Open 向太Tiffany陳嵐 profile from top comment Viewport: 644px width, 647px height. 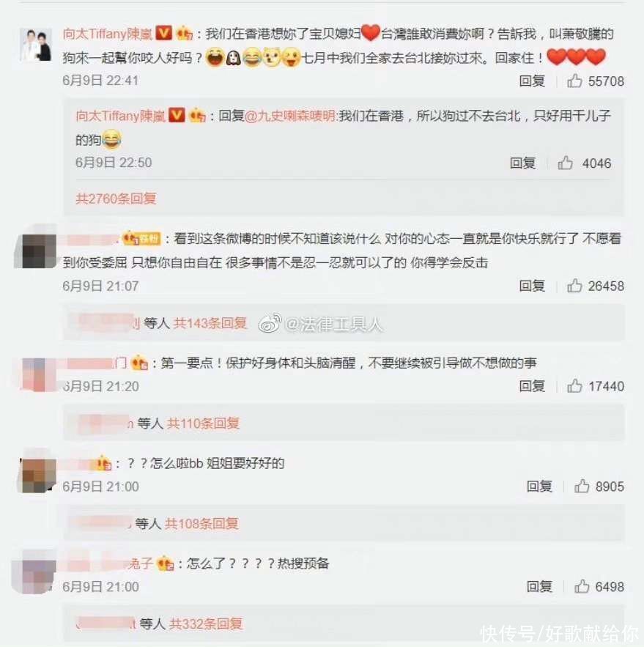pyautogui.click(x=108, y=34)
